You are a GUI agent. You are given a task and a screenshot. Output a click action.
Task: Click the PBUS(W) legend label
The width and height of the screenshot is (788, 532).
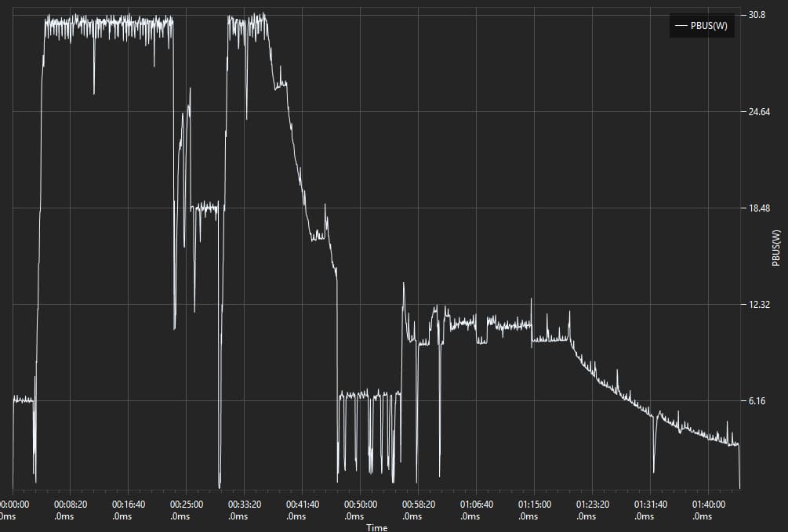(709, 27)
